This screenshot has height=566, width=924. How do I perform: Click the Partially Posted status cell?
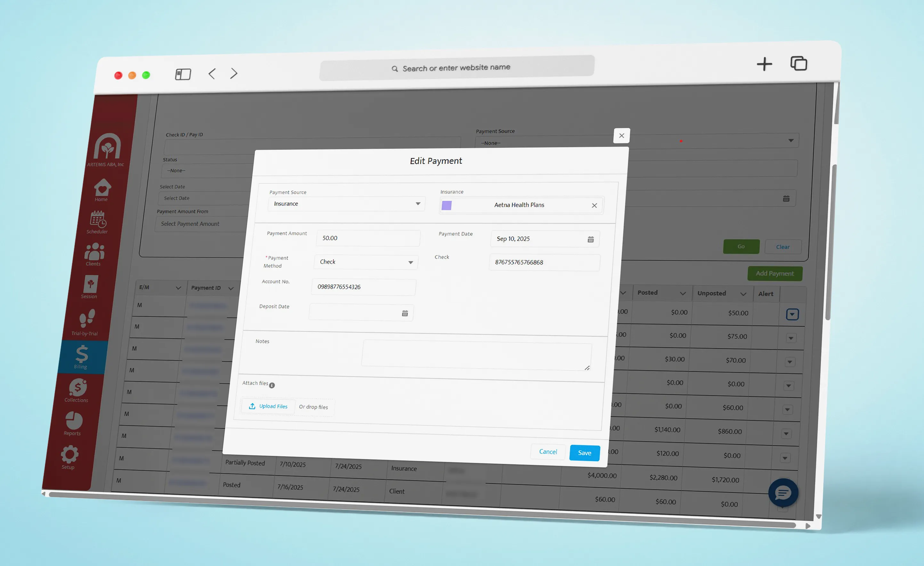(245, 463)
